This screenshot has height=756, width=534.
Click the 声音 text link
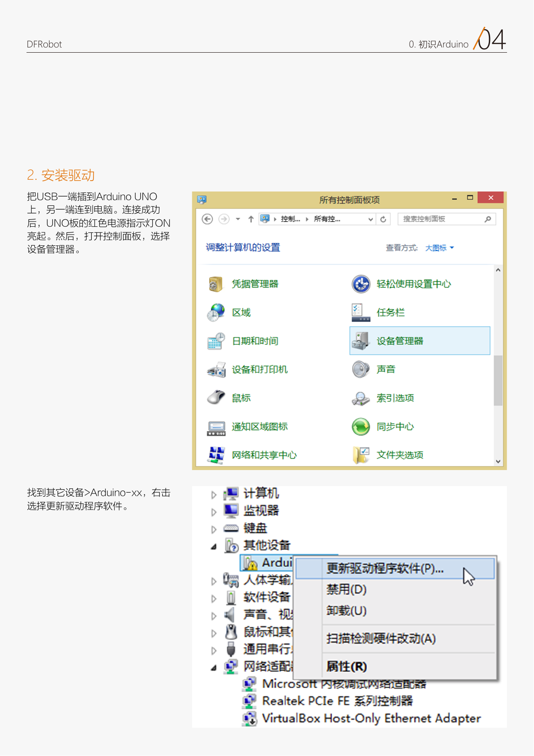[386, 370]
